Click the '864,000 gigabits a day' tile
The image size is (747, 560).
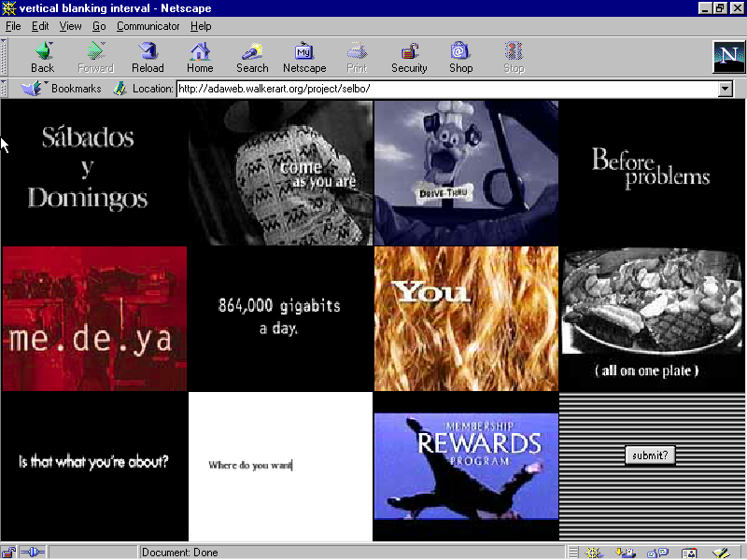coord(281,318)
